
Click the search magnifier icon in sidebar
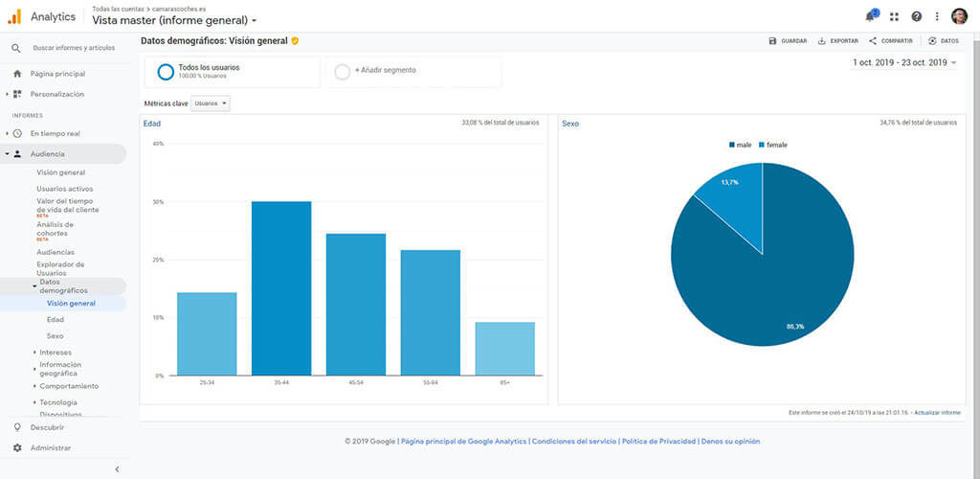(16, 48)
